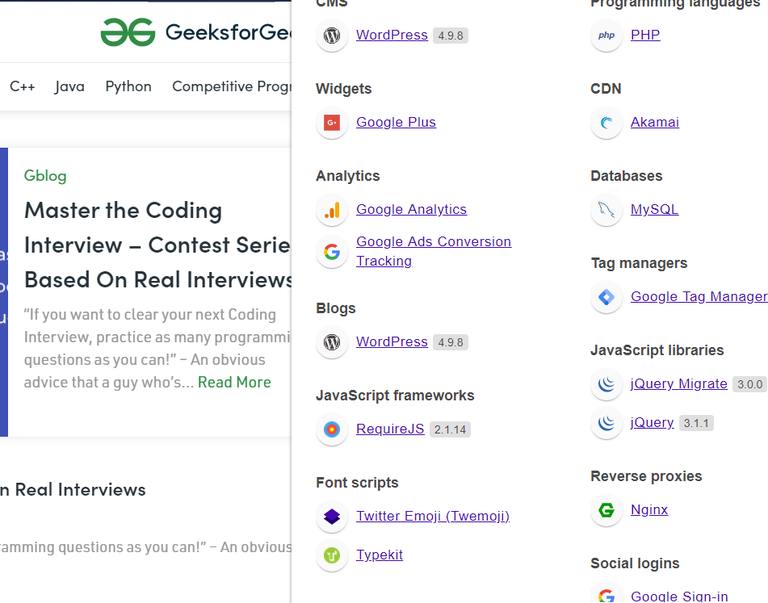Image resolution: width=768 pixels, height=603 pixels.
Task: Click the Google Analytics bar chart icon
Action: coord(332,210)
